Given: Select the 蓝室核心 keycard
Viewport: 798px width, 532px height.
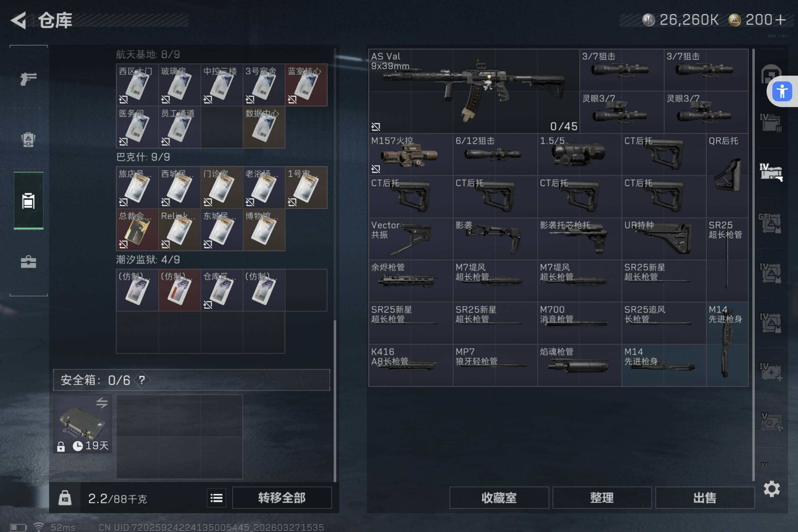Looking at the screenshot, I should (x=306, y=85).
